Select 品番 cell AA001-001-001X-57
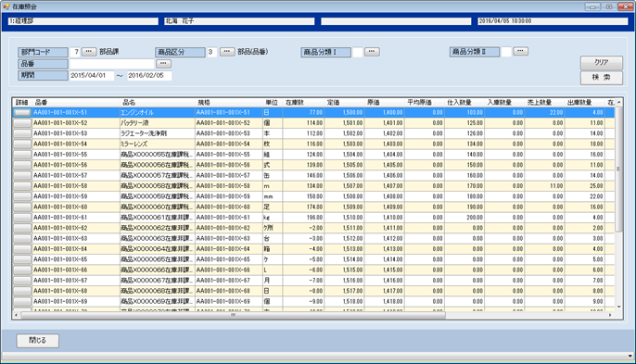This screenshot has height=364, width=636. (x=76, y=175)
